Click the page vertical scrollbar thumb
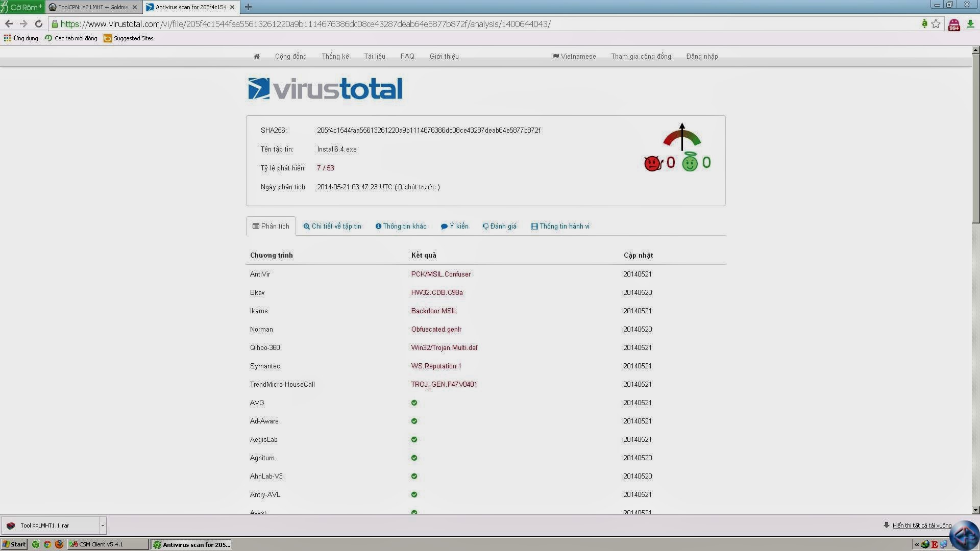Screen dimensions: 980x551 (x=975, y=139)
